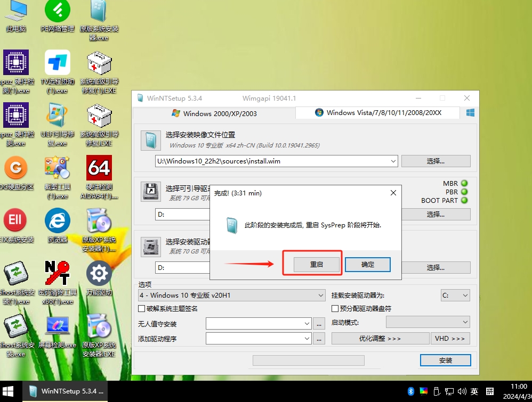Click the Bluetooth tray icon

coord(410,391)
